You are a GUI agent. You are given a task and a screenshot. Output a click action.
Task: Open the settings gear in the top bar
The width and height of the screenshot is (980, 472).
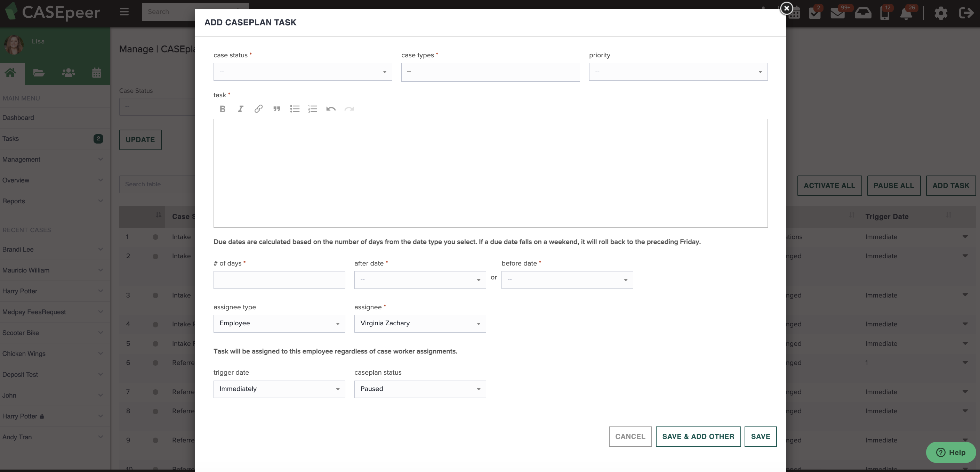[x=941, y=13]
